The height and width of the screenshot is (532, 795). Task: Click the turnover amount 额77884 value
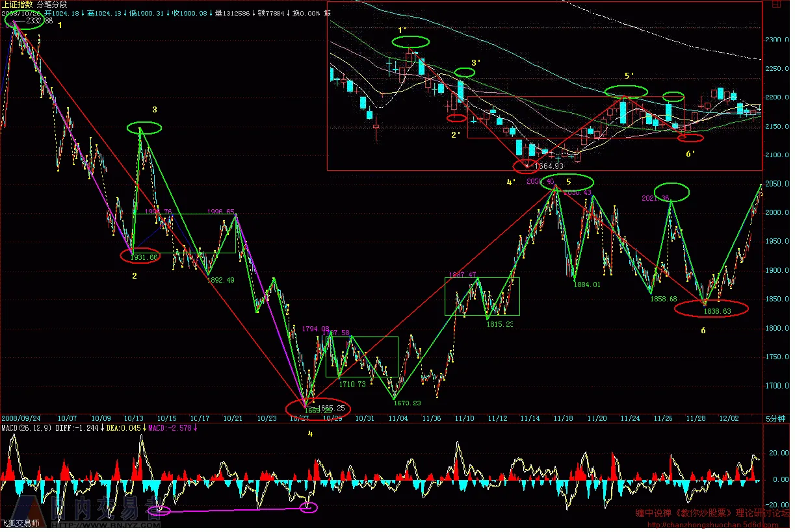[x=271, y=13]
